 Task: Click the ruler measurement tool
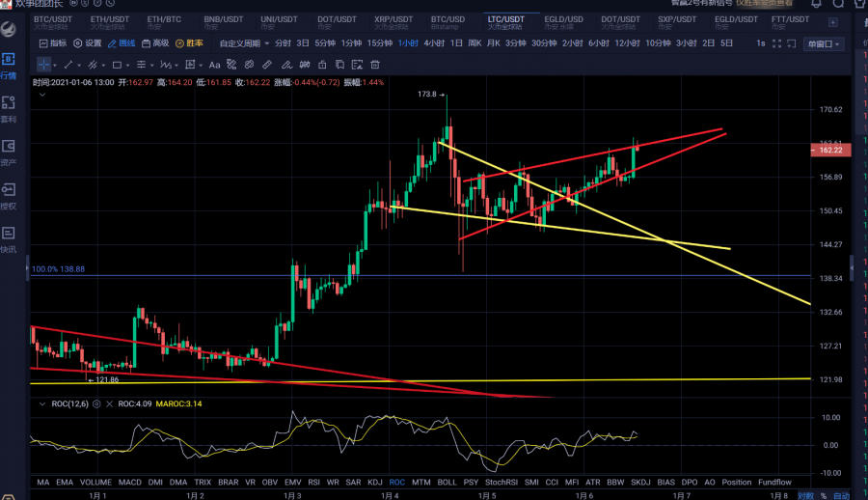[267, 65]
